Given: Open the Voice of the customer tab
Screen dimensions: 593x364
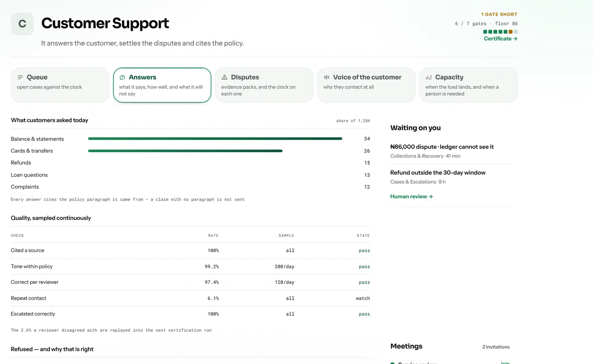Looking at the screenshot, I should (366, 85).
